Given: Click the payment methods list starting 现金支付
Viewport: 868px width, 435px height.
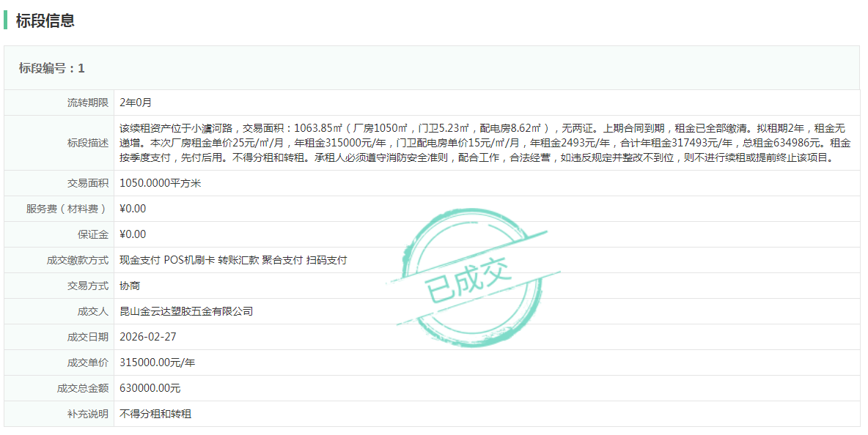Looking at the screenshot, I should (x=233, y=260).
